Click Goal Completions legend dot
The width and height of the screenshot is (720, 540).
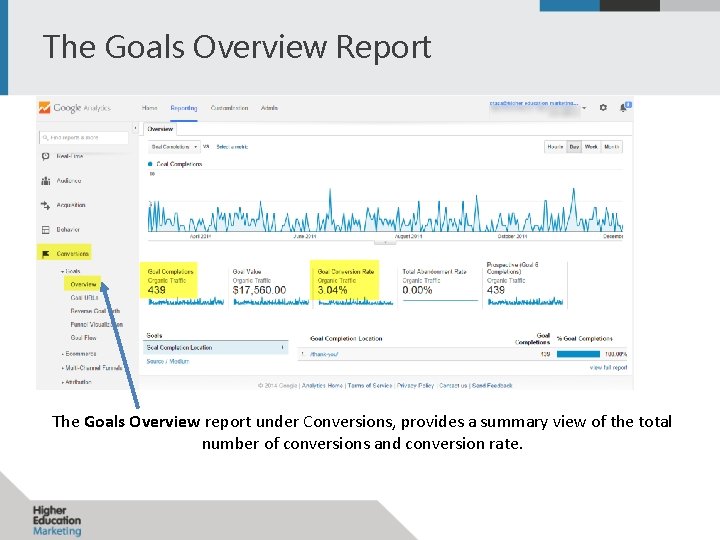pos(150,164)
